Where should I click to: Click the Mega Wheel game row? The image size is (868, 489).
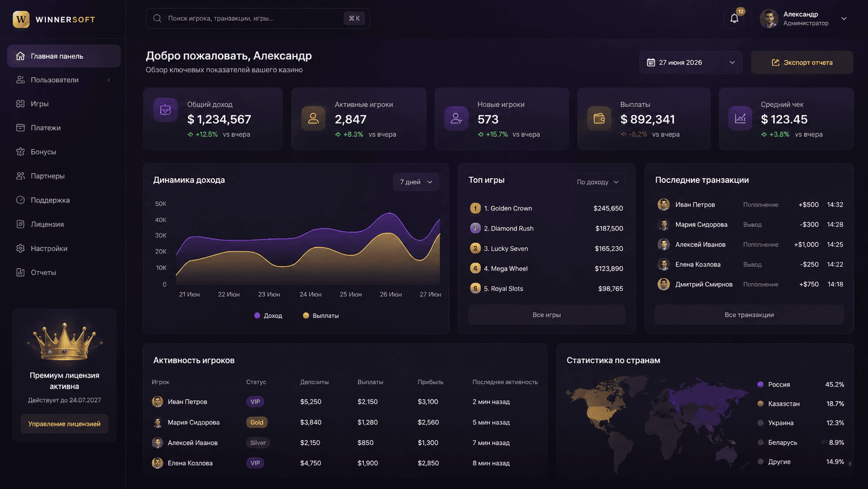pos(547,269)
